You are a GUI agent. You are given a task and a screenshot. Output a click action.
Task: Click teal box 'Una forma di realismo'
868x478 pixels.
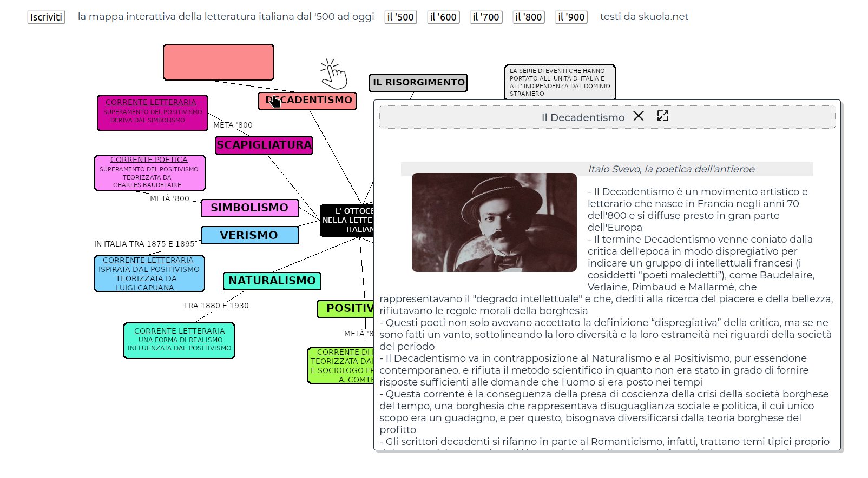click(x=179, y=341)
